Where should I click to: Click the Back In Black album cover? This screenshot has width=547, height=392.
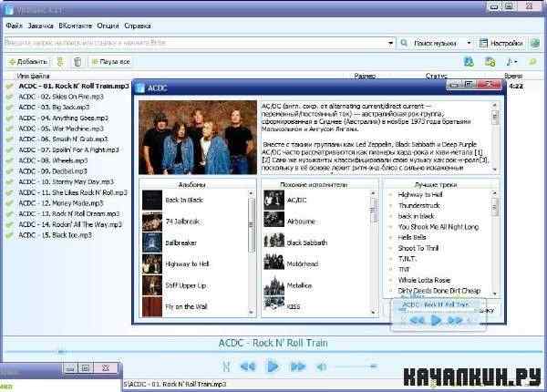click(152, 200)
